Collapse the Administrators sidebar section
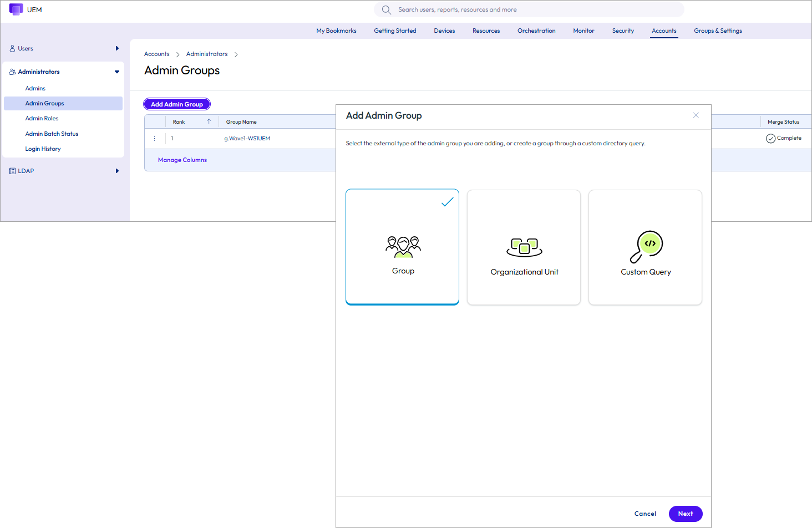 point(117,72)
